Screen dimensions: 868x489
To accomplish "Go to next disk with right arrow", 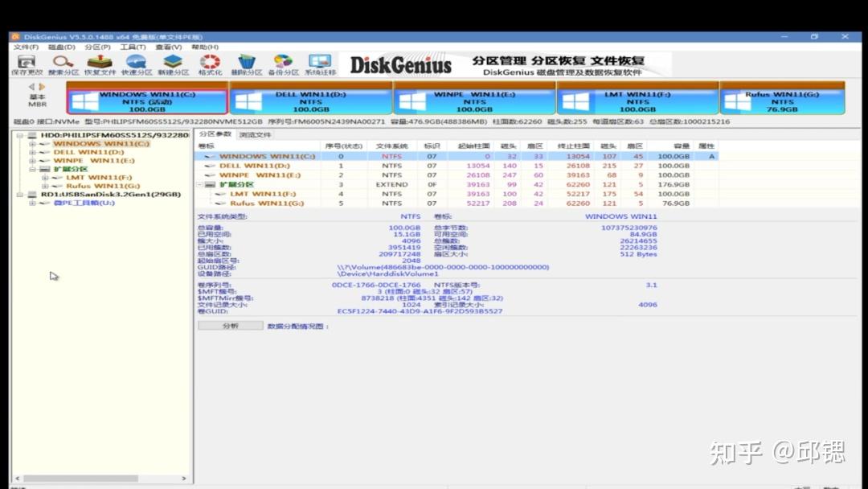I will (42, 86).
